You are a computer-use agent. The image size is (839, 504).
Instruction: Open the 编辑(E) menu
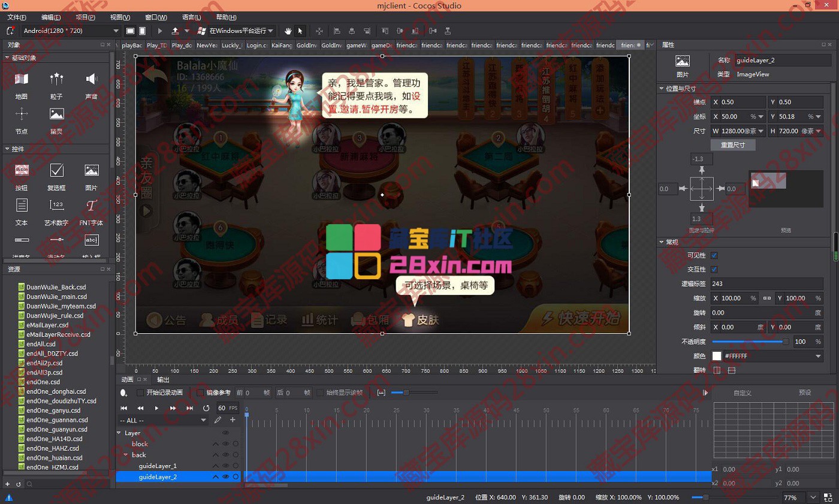pyautogui.click(x=51, y=17)
